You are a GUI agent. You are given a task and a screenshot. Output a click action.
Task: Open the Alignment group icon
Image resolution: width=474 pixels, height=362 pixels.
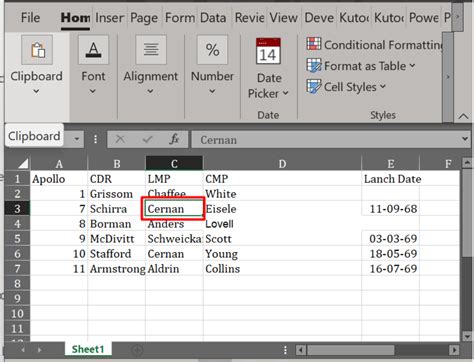click(151, 50)
